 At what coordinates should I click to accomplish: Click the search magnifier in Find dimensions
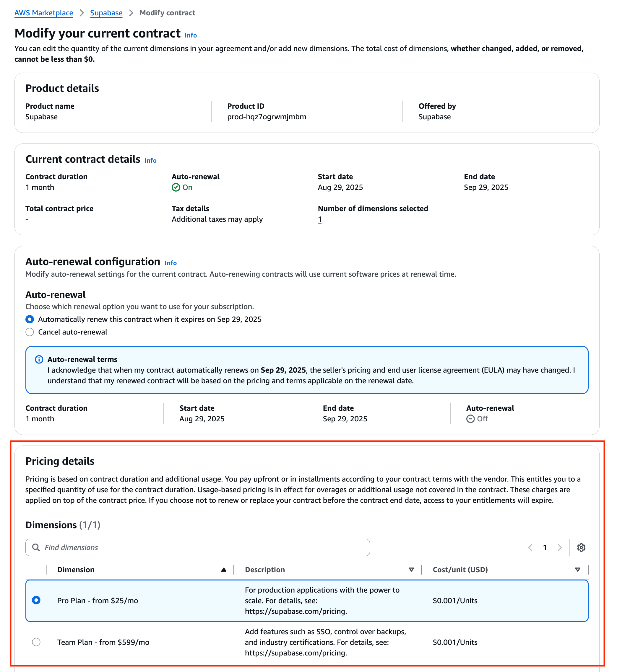tap(36, 547)
